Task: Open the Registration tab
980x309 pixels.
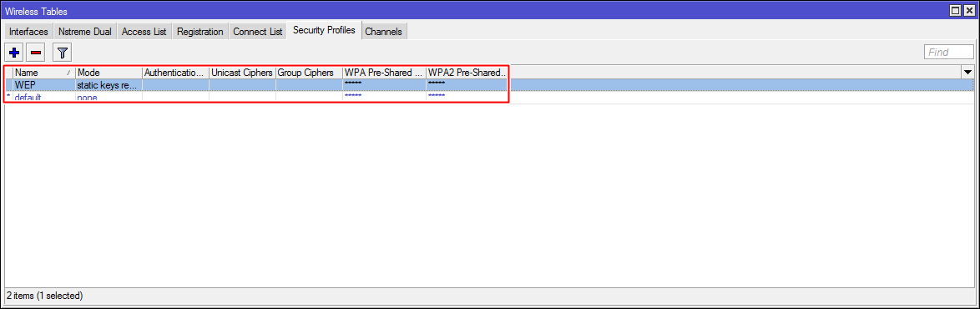Action: [x=200, y=31]
